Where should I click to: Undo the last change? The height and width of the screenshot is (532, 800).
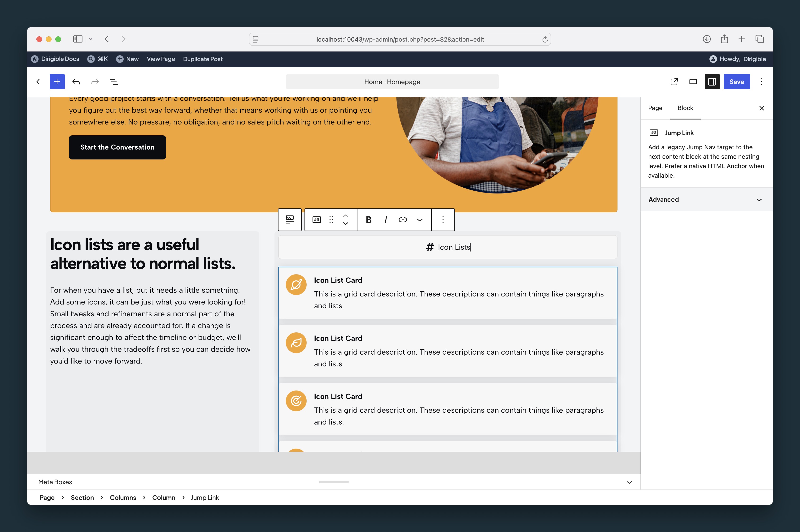click(76, 82)
